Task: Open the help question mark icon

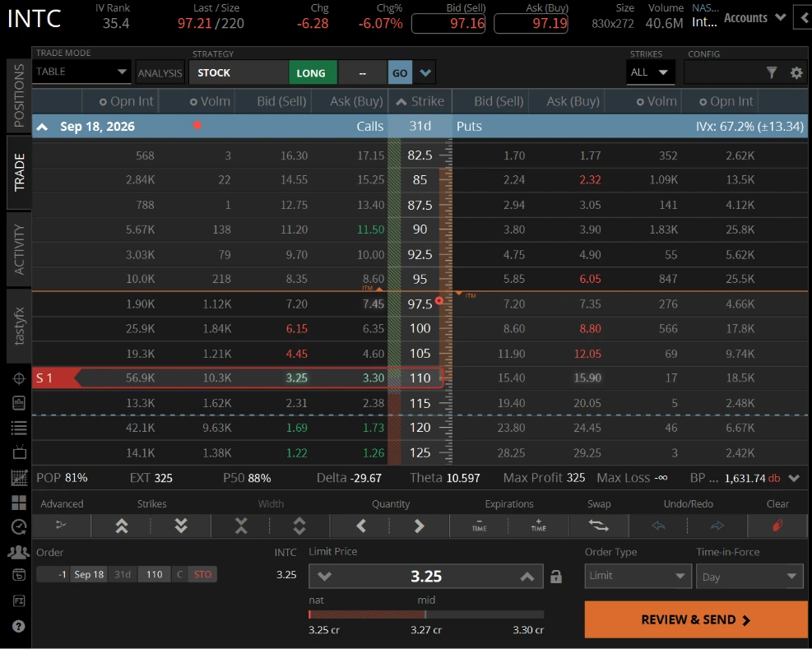Action: click(x=19, y=626)
